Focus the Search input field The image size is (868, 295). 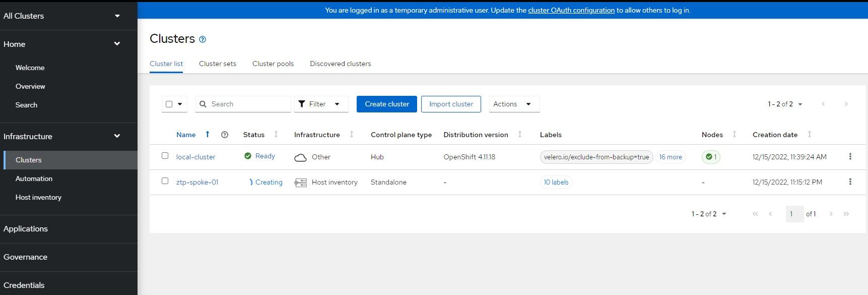pyautogui.click(x=243, y=104)
